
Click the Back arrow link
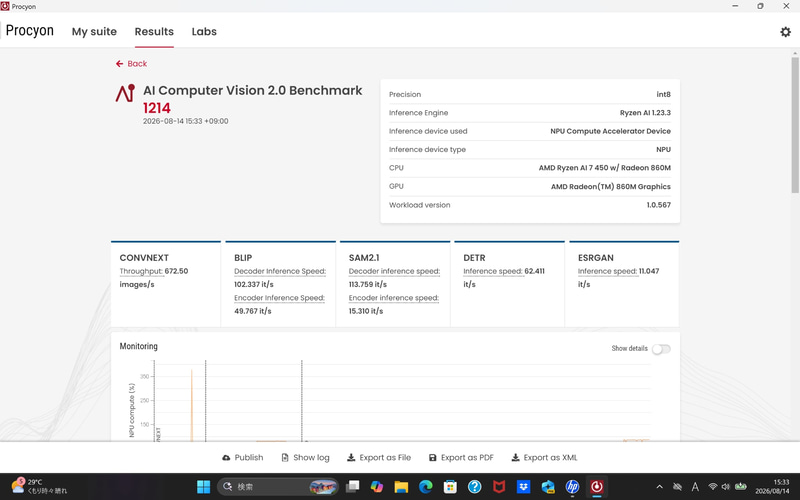point(131,64)
